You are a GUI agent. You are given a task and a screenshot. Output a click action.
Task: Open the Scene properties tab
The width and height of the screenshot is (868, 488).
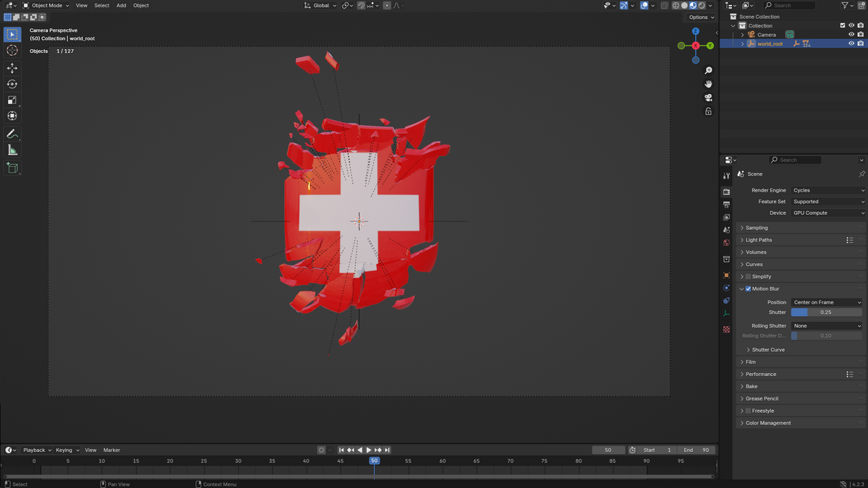click(x=726, y=230)
